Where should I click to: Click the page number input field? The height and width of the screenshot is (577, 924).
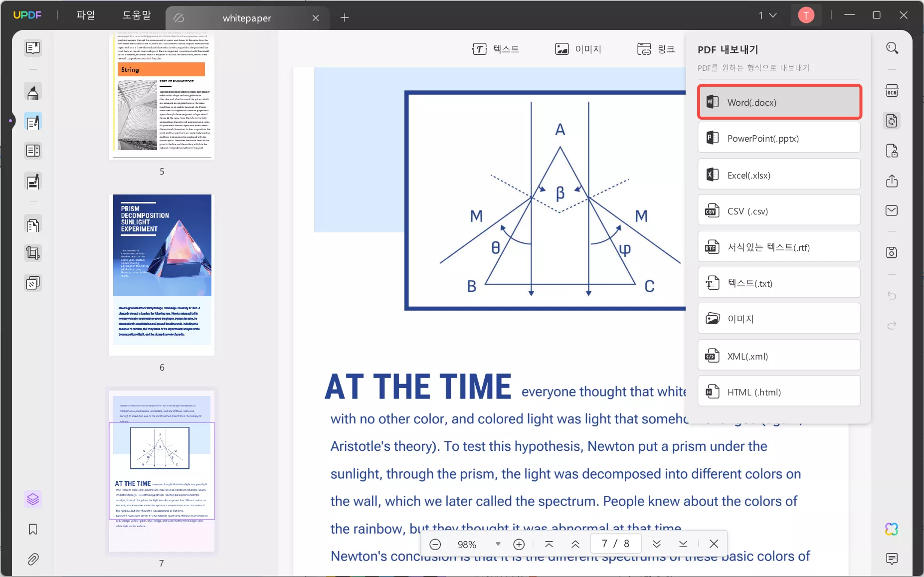pos(616,544)
